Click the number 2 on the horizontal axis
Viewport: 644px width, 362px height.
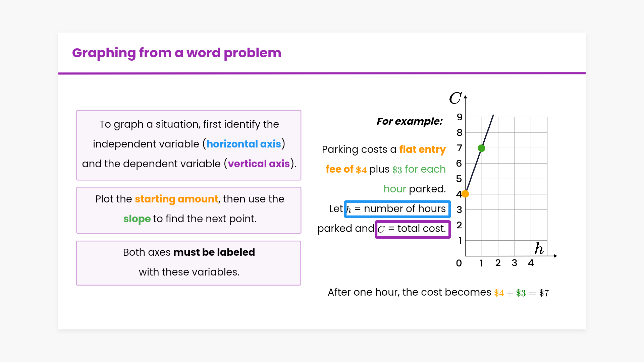(x=498, y=263)
